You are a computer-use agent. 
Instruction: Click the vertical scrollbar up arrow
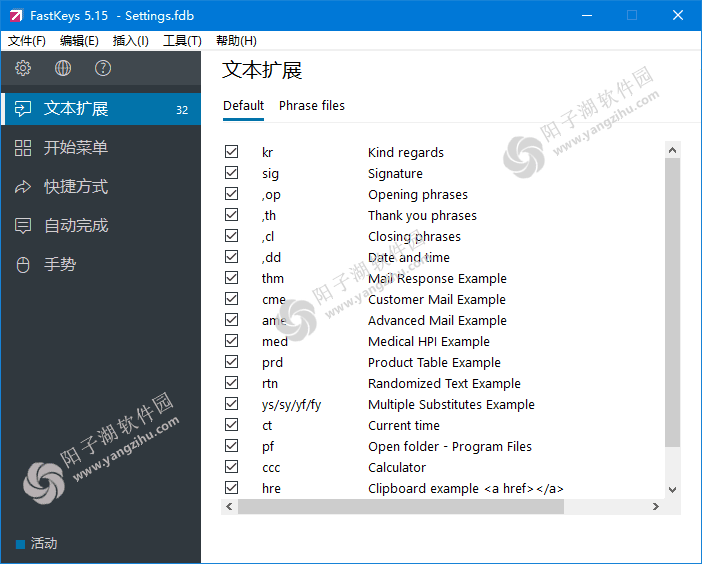click(x=672, y=150)
